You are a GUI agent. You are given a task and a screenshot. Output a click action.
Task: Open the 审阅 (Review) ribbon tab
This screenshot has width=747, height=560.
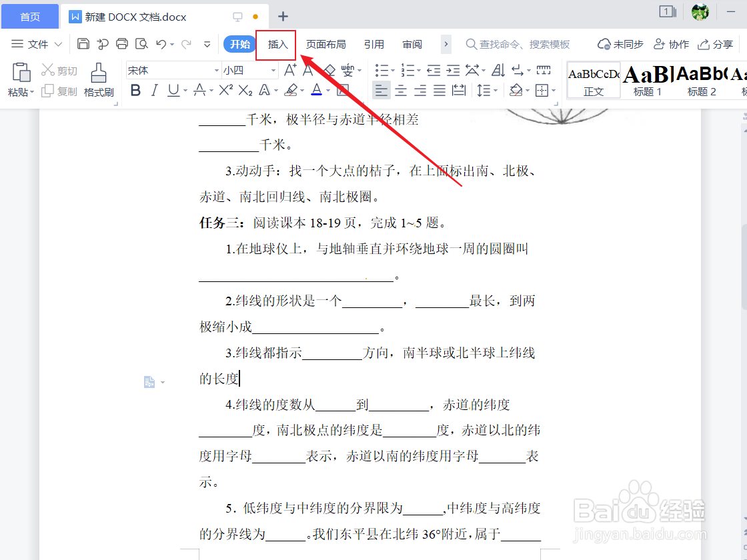(x=412, y=44)
